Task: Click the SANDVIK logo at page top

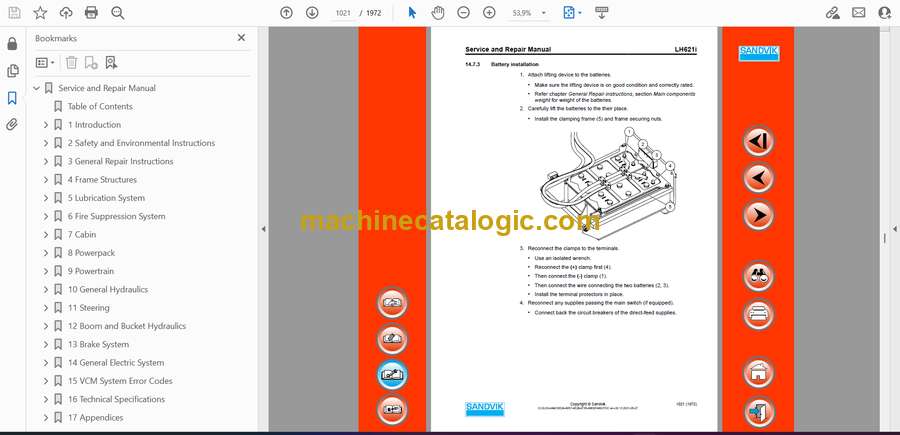Action: (x=758, y=53)
